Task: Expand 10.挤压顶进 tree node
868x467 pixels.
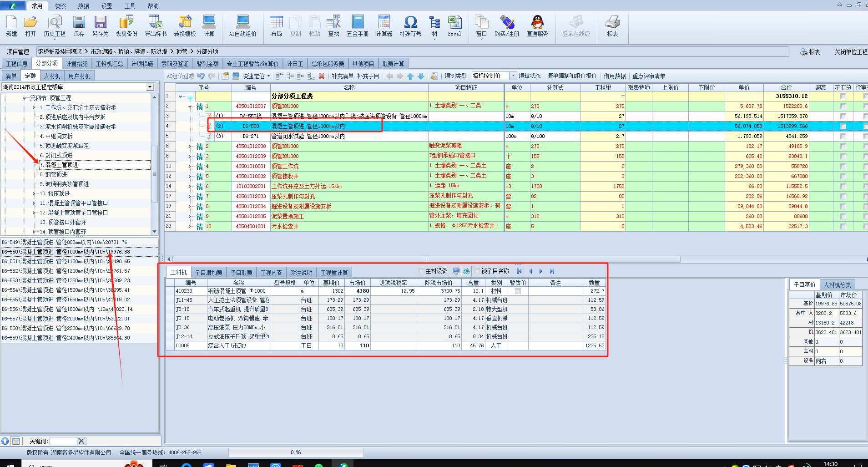Action: 34,193
